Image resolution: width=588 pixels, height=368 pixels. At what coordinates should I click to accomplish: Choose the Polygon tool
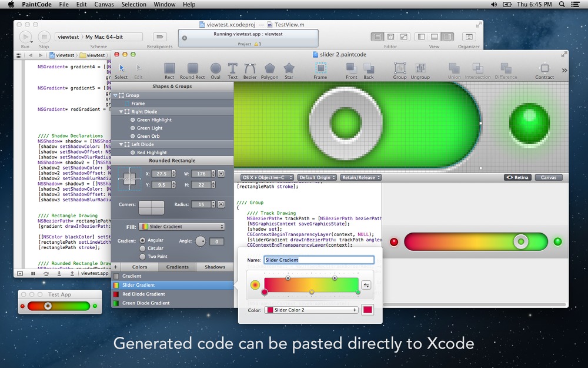[270, 71]
